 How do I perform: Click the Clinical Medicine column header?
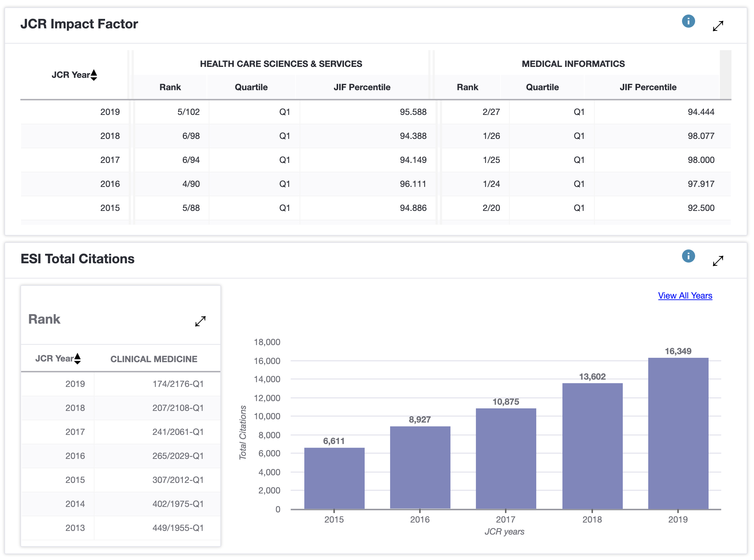154,359
